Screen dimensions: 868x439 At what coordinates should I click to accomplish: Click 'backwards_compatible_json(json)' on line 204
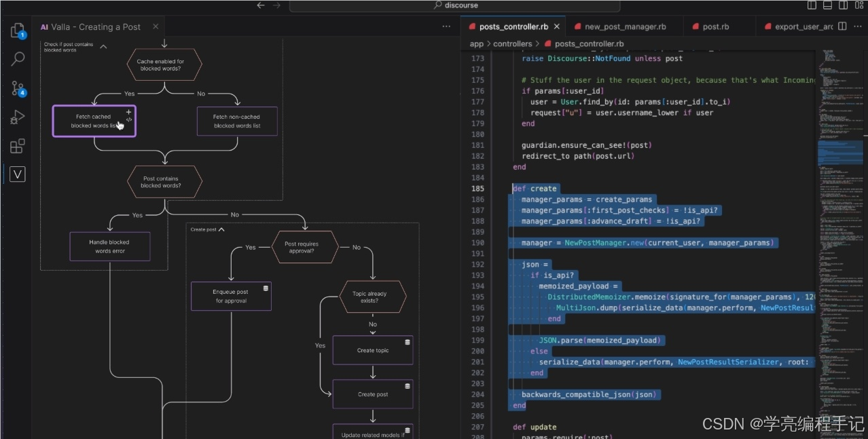pyautogui.click(x=590, y=394)
